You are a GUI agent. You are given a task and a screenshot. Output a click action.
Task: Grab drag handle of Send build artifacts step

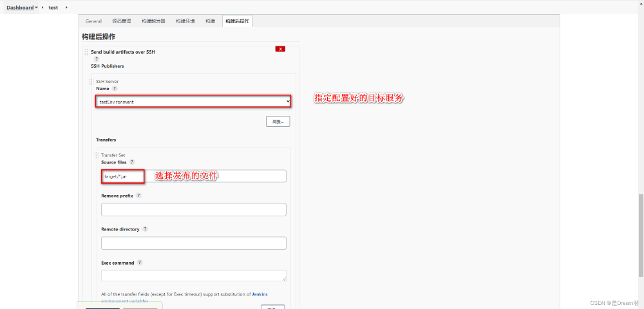point(86,52)
